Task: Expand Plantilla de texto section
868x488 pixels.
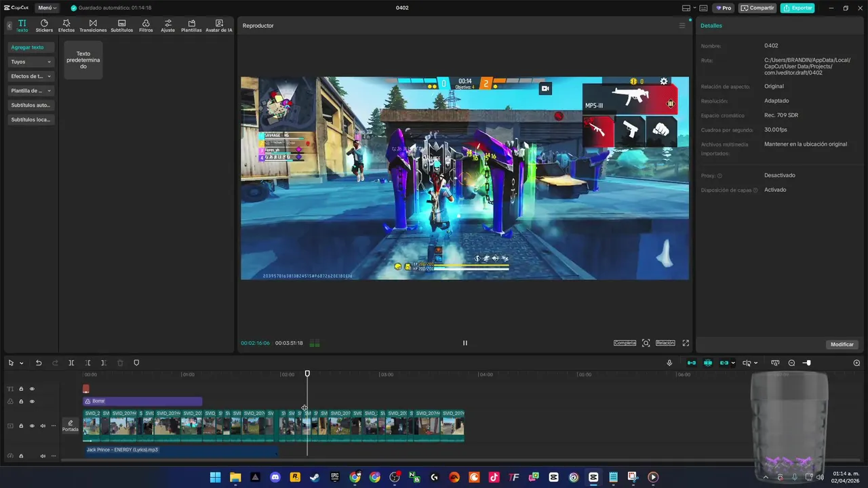Action: tap(31, 91)
